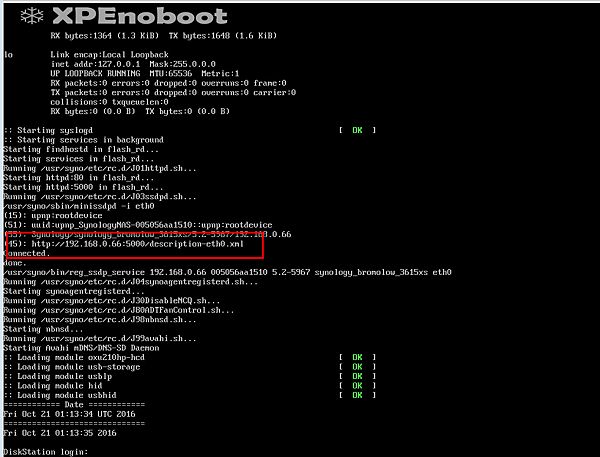Click 'Starting nbnsd...' line
The height and width of the screenshot is (457, 600).
pos(43,329)
